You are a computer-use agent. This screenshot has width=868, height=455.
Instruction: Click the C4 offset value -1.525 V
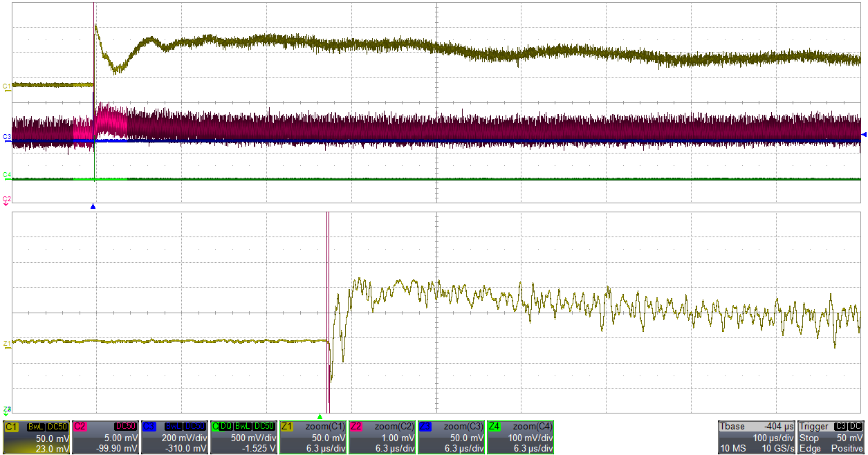[259, 449]
